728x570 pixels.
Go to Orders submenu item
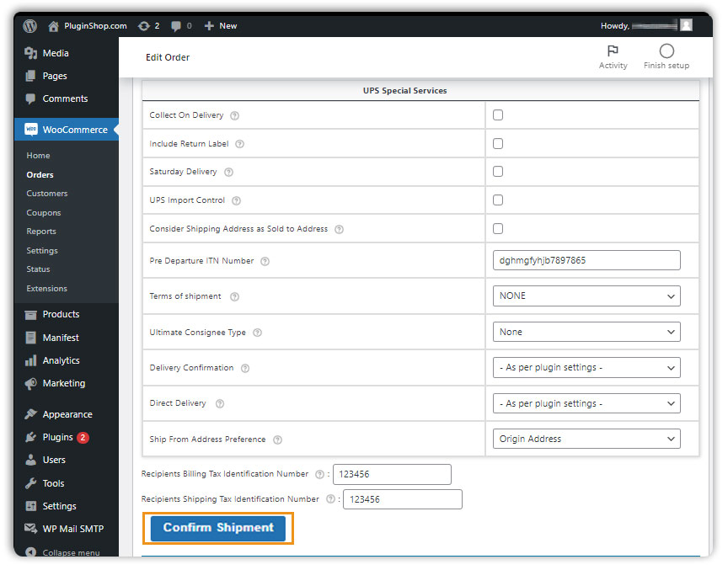[40, 175]
